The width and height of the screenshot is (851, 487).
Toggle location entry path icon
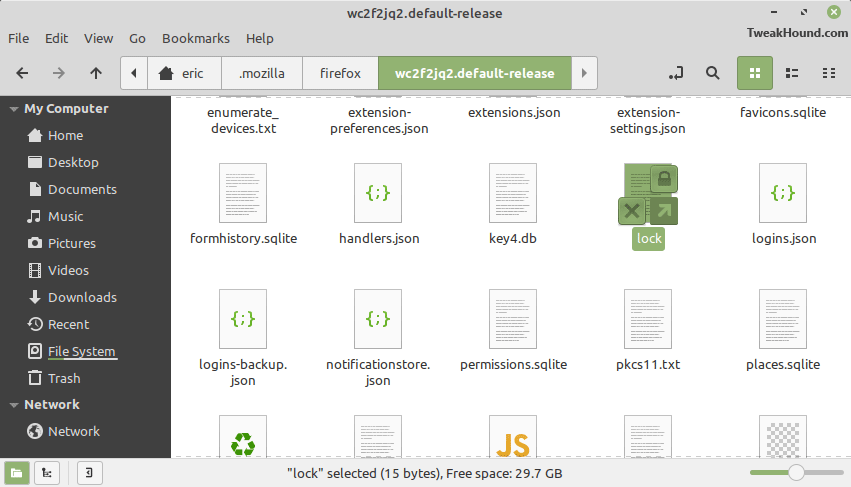(x=676, y=73)
